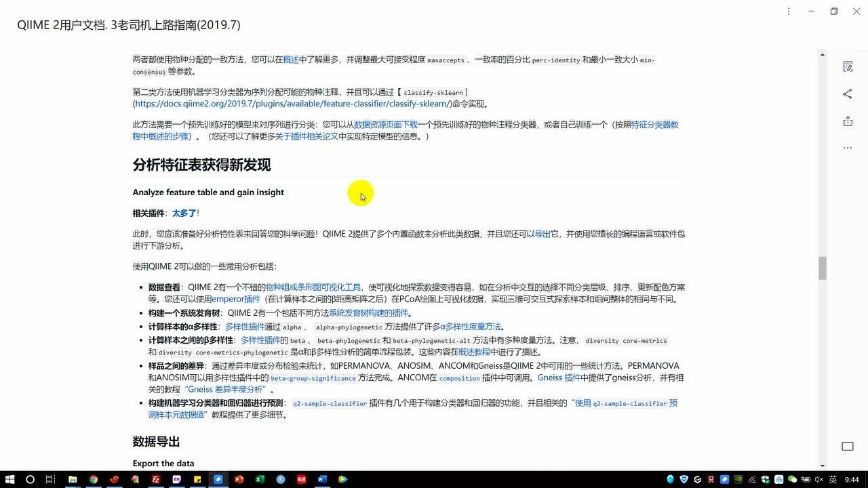
Task: Open the "Gneiss 差异丰度分析" tutorial link
Action: coord(226,390)
